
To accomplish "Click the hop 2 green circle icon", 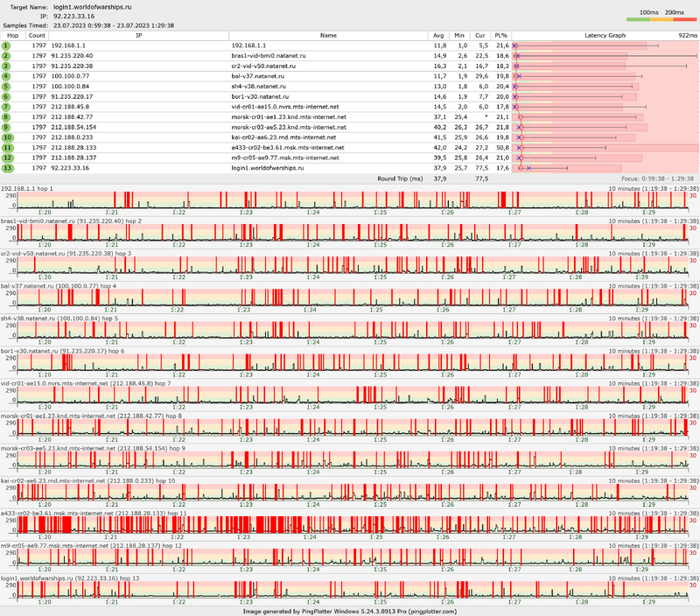I will pyautogui.click(x=6, y=56).
